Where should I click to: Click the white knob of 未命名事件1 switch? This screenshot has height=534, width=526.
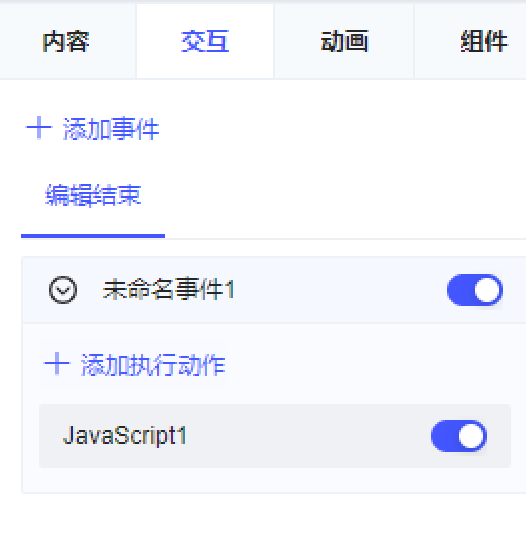click(x=488, y=290)
